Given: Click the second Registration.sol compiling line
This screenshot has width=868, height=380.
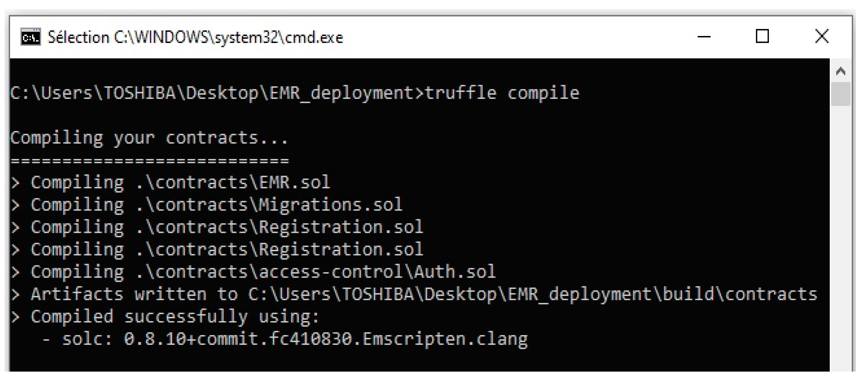Looking at the screenshot, I should point(217,249).
